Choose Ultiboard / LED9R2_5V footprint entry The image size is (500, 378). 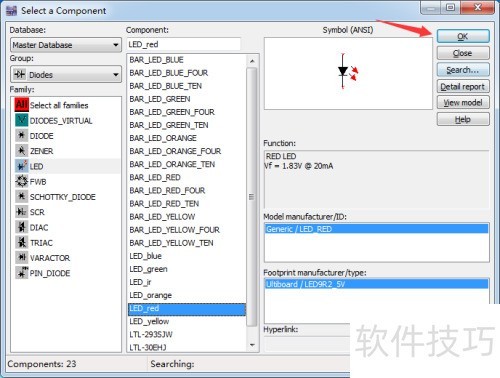pyautogui.click(x=377, y=284)
